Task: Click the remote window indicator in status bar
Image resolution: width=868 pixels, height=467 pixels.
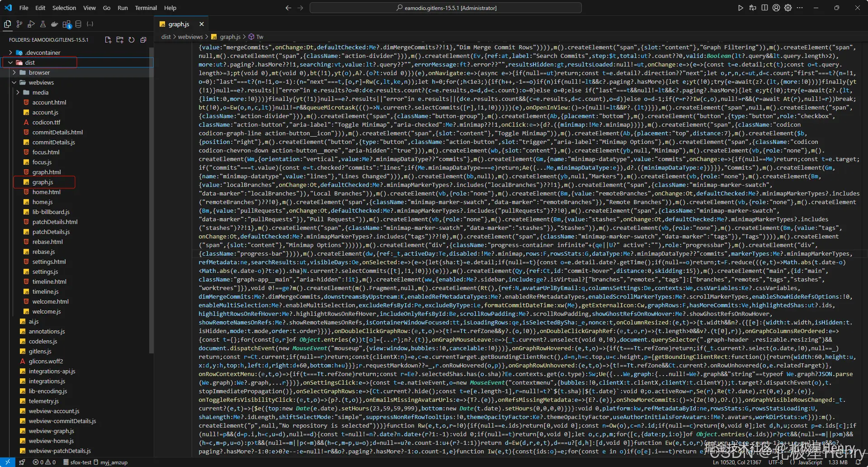Action: (x=8, y=462)
